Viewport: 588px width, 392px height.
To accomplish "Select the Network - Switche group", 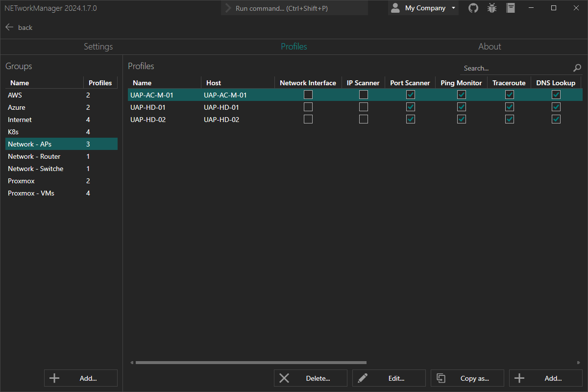I will click(61, 169).
